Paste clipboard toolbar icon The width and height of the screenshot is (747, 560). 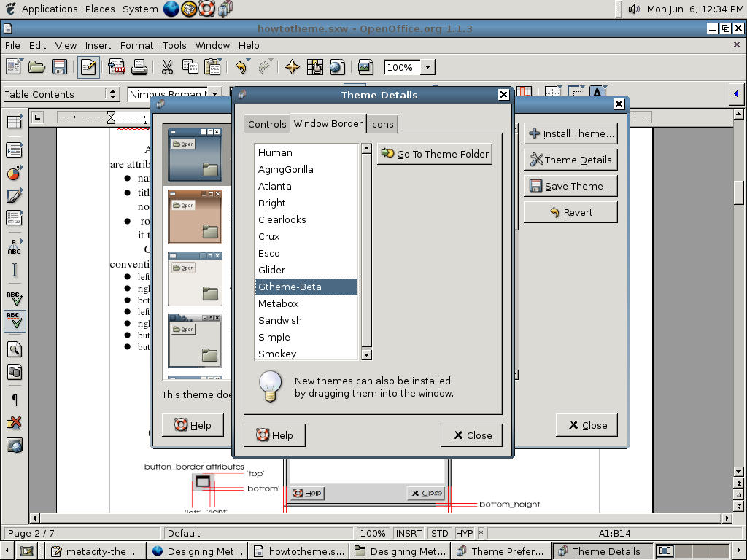tap(212, 66)
